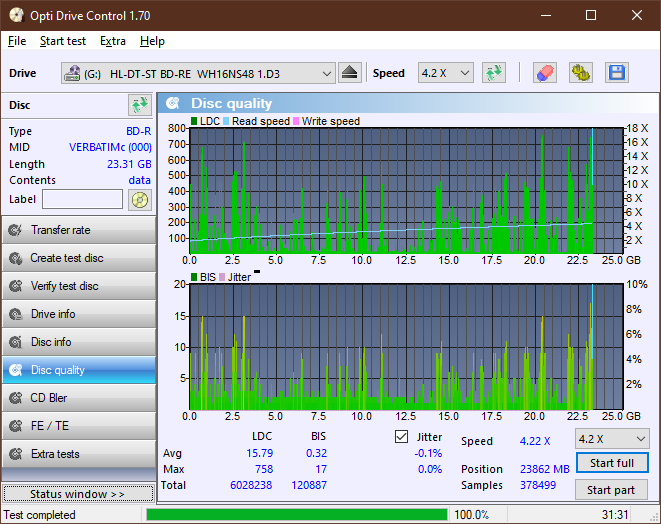
Task: Click the green progress bar
Action: tap(296, 515)
